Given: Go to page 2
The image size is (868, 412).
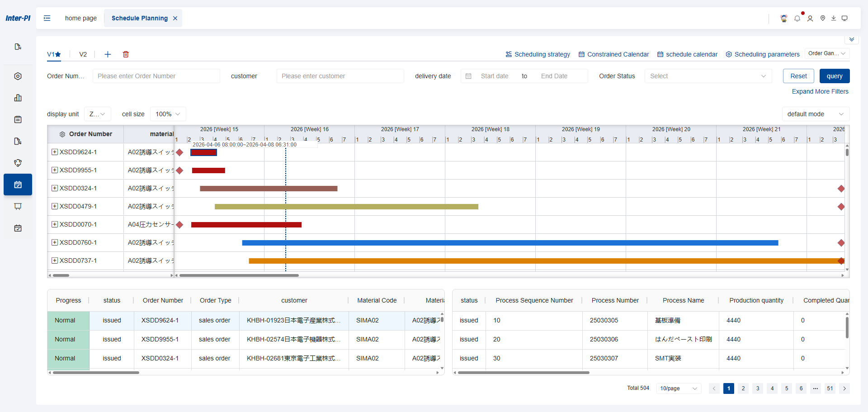Looking at the screenshot, I should coord(743,388).
